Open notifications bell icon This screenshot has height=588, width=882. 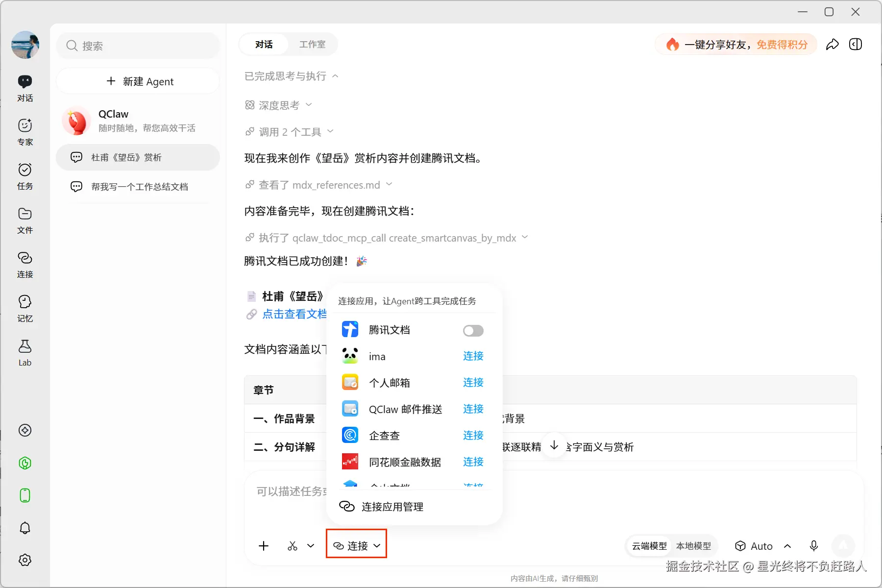25,528
